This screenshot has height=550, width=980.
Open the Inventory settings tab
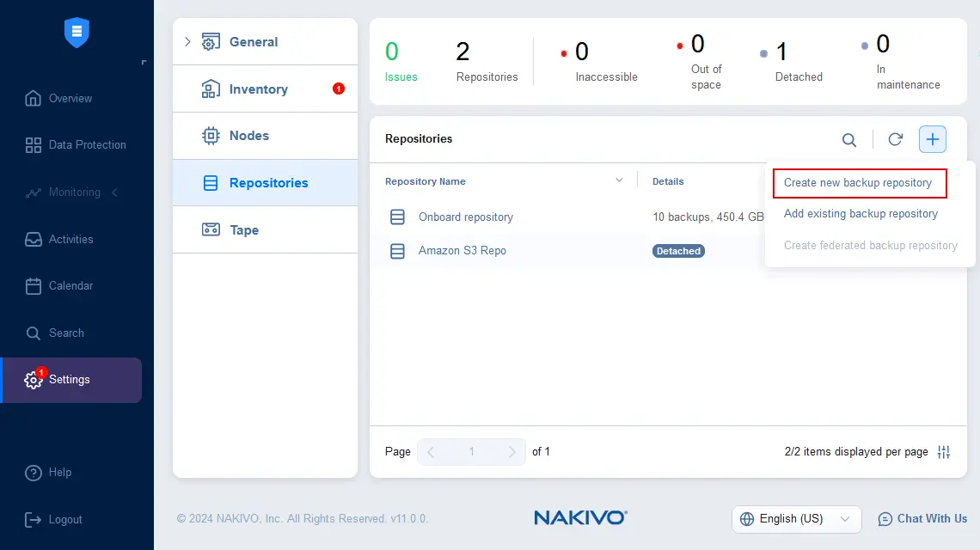click(x=265, y=89)
